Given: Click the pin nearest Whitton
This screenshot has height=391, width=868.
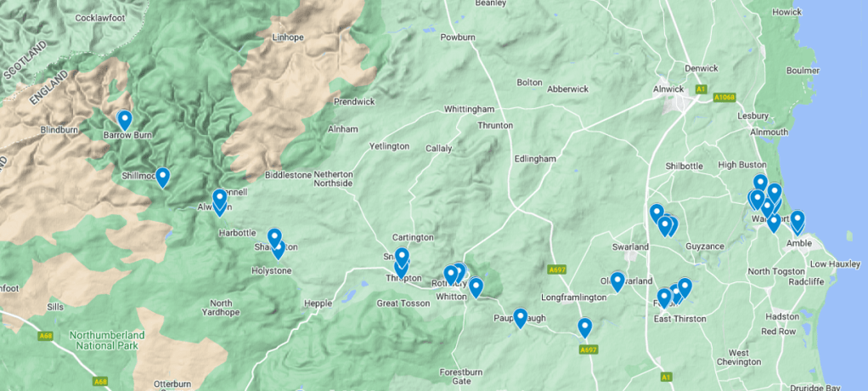Looking at the screenshot, I should pyautogui.click(x=476, y=287).
